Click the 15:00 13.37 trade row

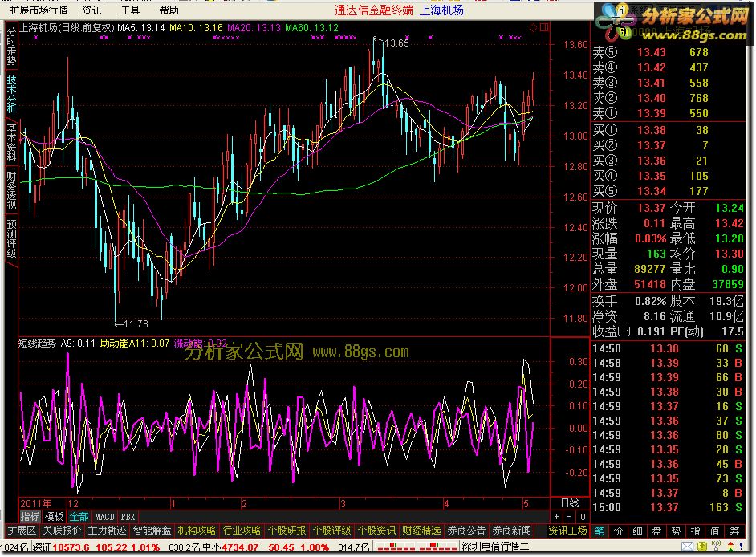pyautogui.click(x=669, y=507)
